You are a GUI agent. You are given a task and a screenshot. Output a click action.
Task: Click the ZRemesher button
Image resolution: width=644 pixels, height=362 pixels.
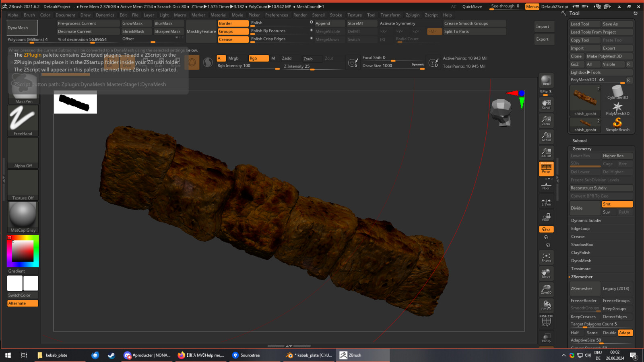(585, 288)
